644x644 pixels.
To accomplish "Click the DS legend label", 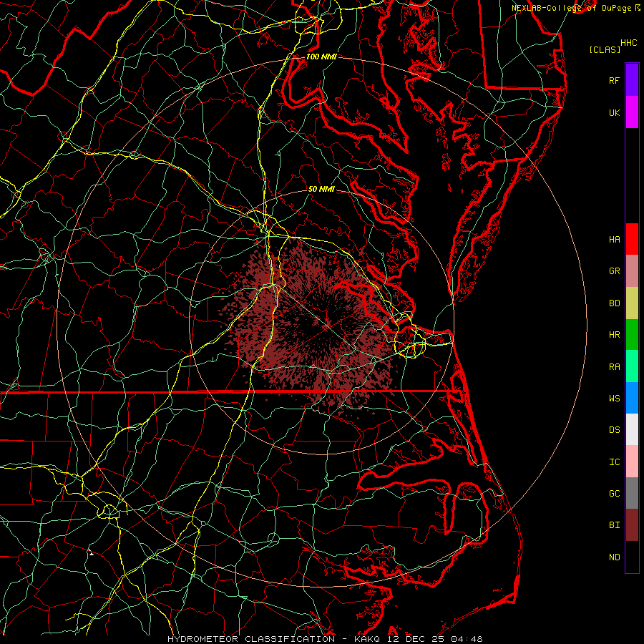I will [x=615, y=430].
